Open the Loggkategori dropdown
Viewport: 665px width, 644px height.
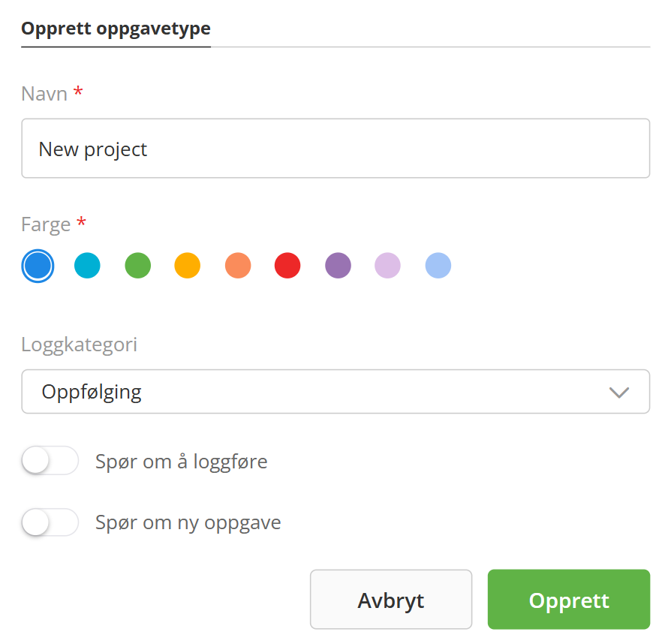coord(335,392)
